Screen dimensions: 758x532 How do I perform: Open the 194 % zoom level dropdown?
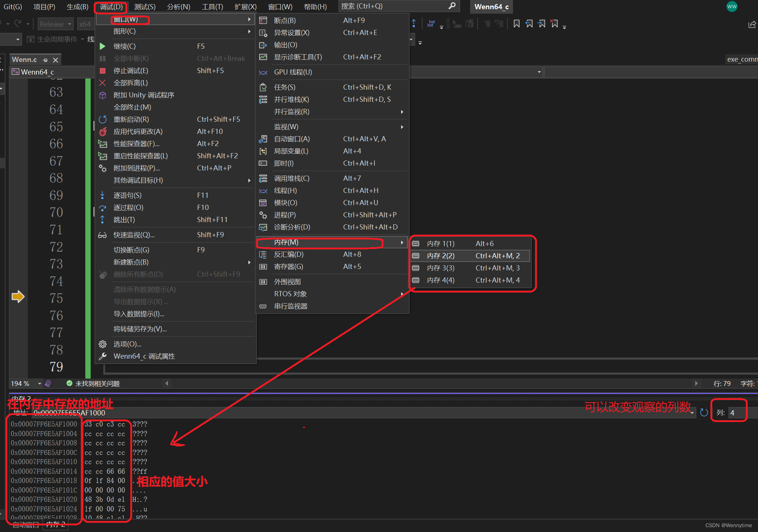coord(39,384)
